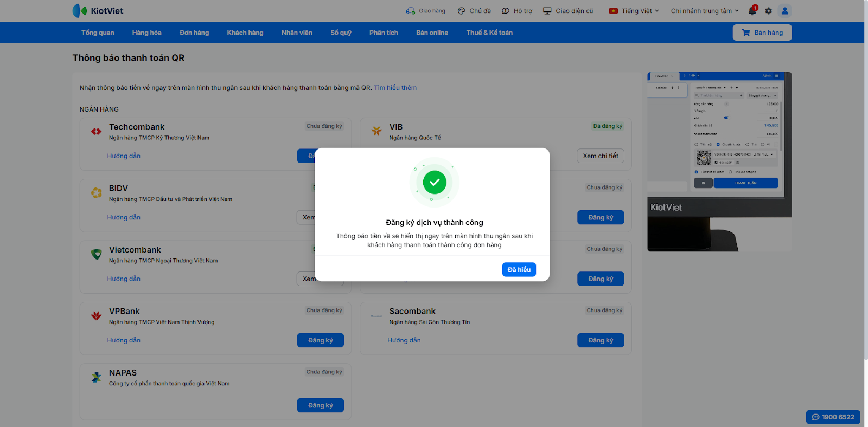This screenshot has width=868, height=427.
Task: Click the Sacombank Chưa đăng ký status
Action: 604,310
